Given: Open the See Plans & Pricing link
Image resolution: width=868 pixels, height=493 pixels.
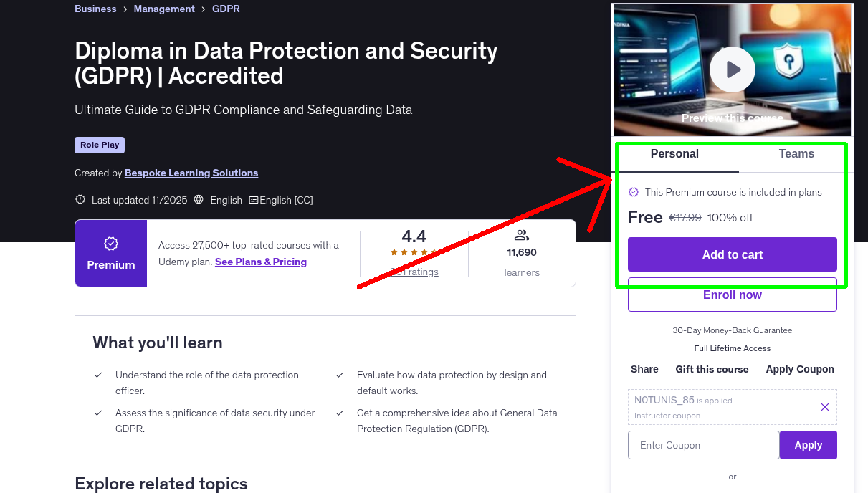Looking at the screenshot, I should coord(260,262).
